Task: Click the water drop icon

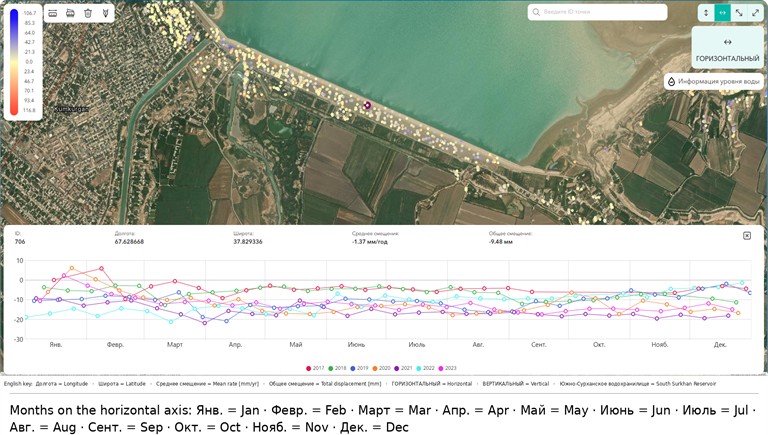Action: [672, 81]
